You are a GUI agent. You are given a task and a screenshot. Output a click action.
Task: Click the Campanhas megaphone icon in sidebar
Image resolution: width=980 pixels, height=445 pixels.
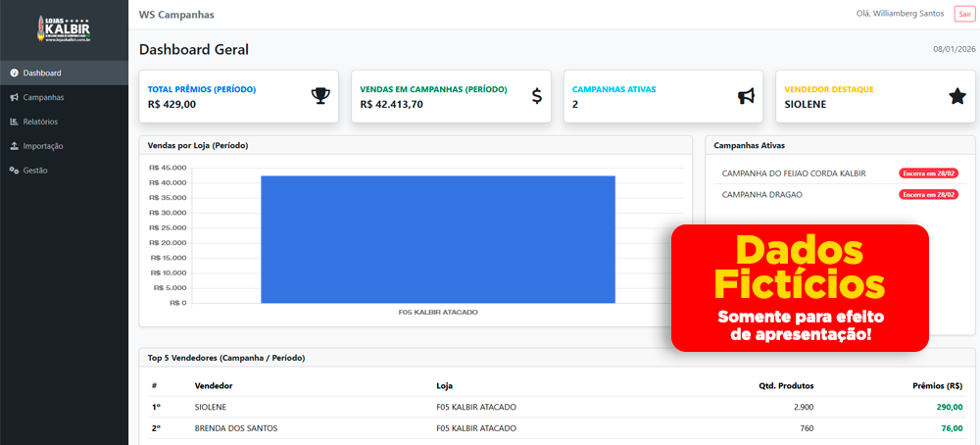click(15, 97)
